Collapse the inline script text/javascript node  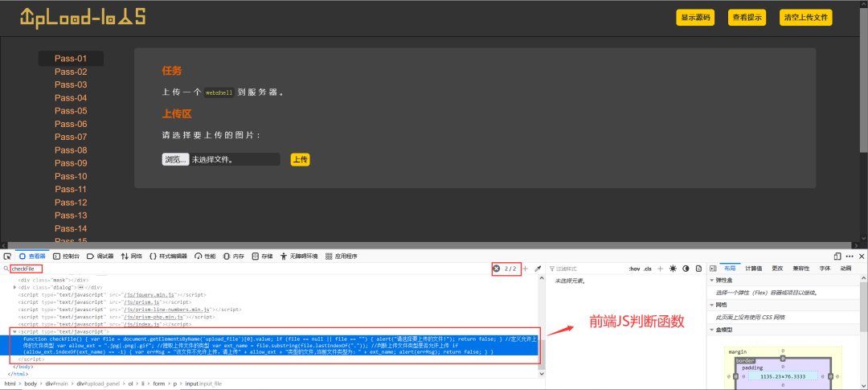tap(14, 331)
